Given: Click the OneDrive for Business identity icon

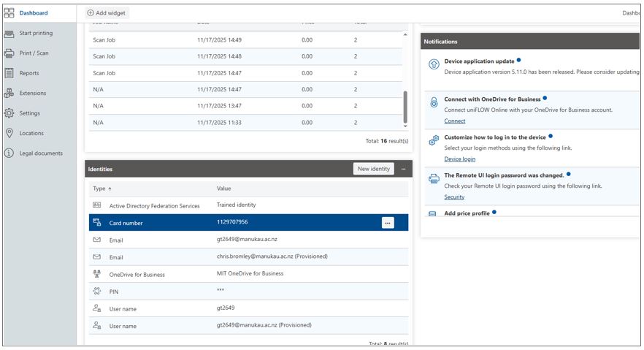Looking at the screenshot, I should (x=96, y=275).
